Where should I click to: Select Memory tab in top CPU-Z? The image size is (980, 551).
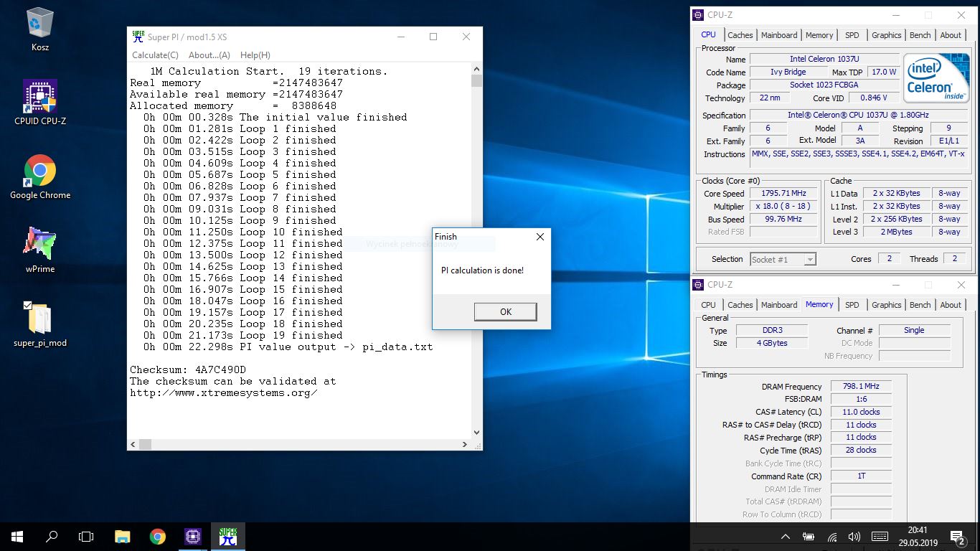[x=819, y=35]
